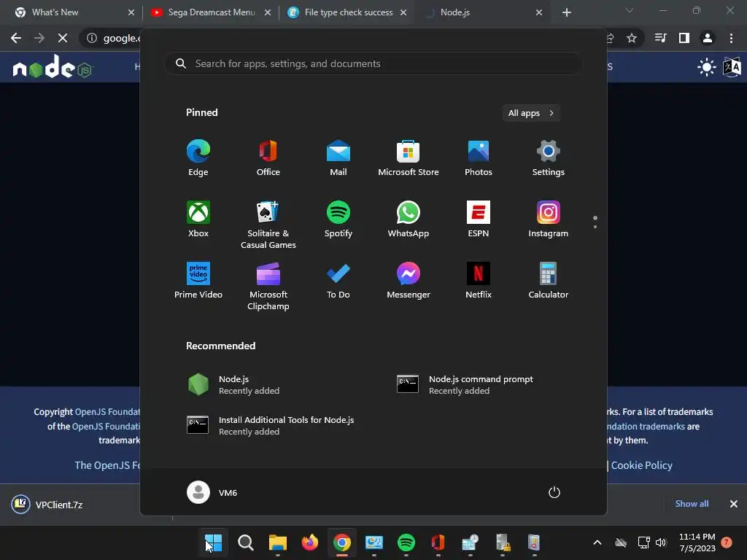Launch the Xbox app

click(198, 219)
